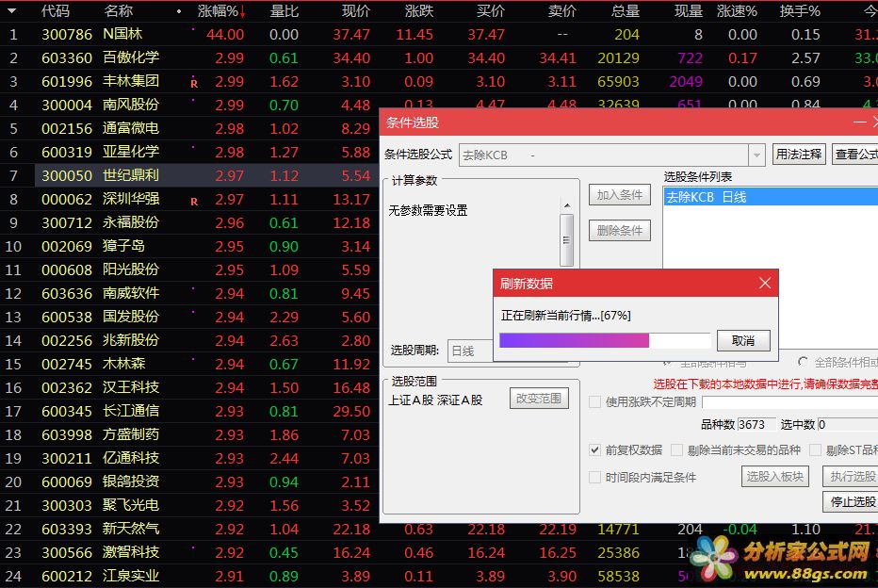
Task: Click the 改变范围 button
Action: pos(539,399)
